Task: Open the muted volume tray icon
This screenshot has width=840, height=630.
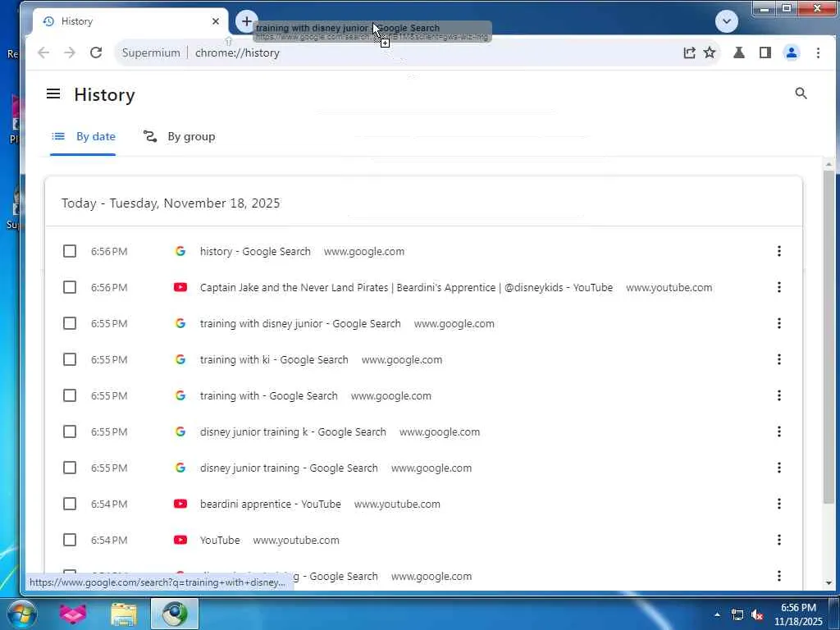Action: pos(757,615)
